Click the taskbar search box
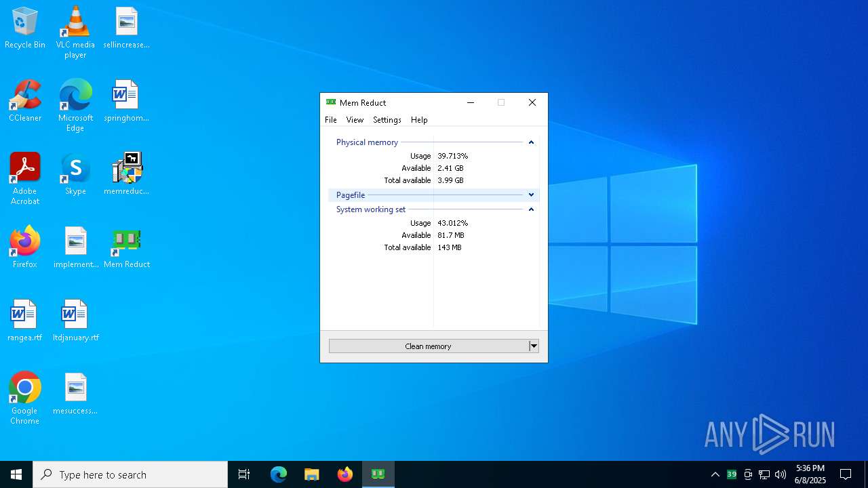The width and height of the screenshot is (868, 488). 130,474
